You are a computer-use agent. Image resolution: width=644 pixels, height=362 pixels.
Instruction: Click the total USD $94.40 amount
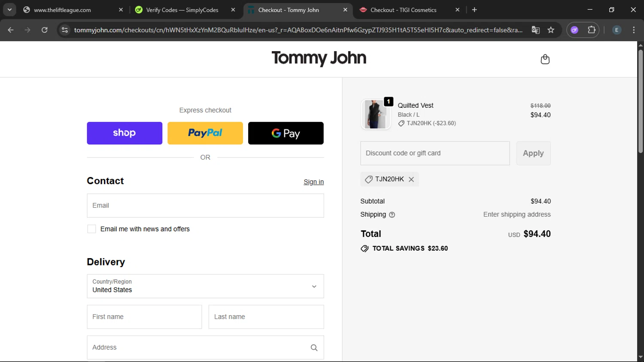click(x=529, y=234)
